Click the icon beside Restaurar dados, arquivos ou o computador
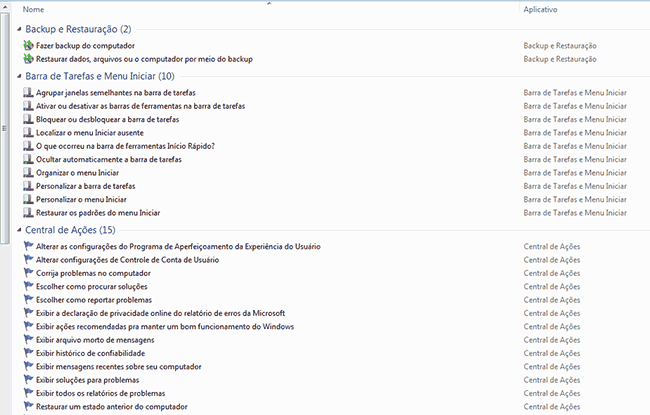The height and width of the screenshot is (415, 650). [28, 58]
